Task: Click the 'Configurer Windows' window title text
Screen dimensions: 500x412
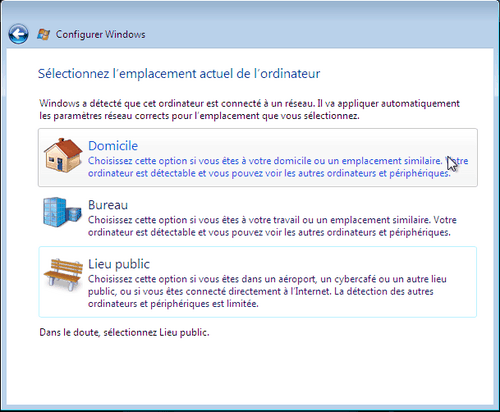Action: tap(100, 34)
